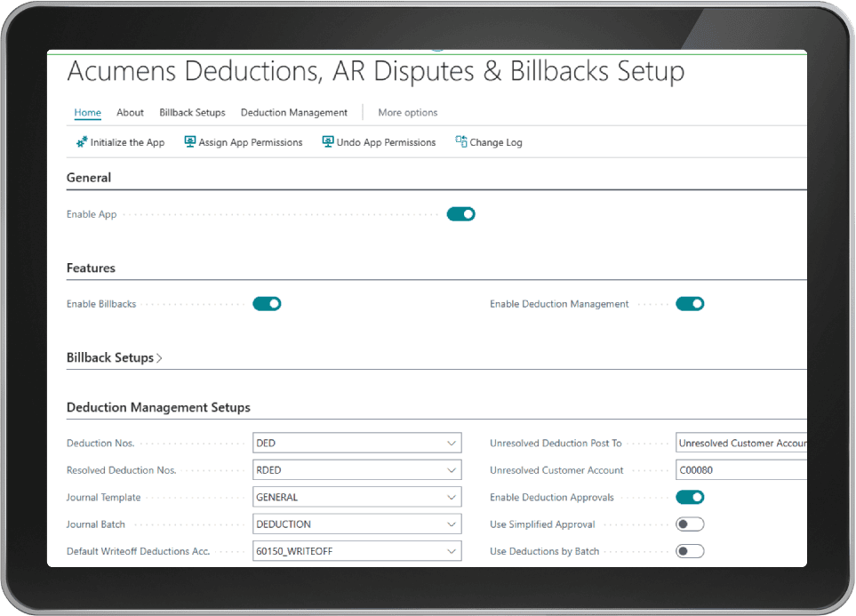Expand the Billback Setups section chevron
This screenshot has width=856, height=616.
click(159, 358)
